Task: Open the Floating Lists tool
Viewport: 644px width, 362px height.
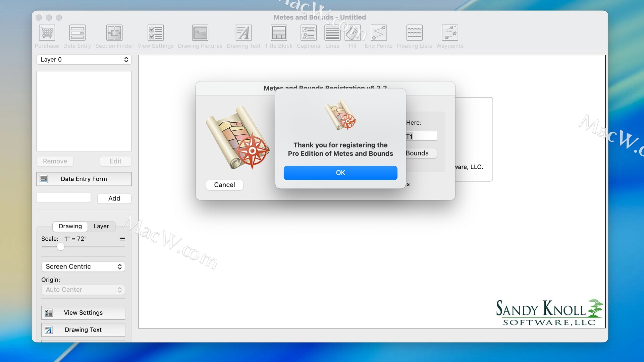Action: (x=414, y=33)
